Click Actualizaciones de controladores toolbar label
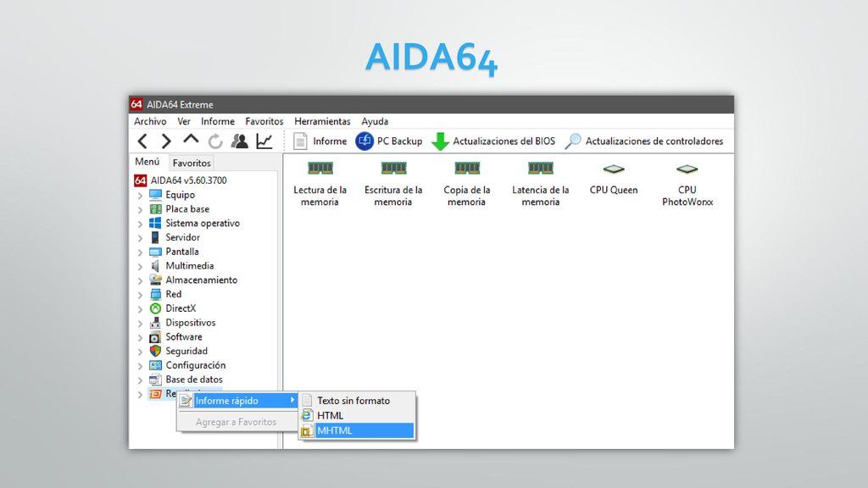 654,141
